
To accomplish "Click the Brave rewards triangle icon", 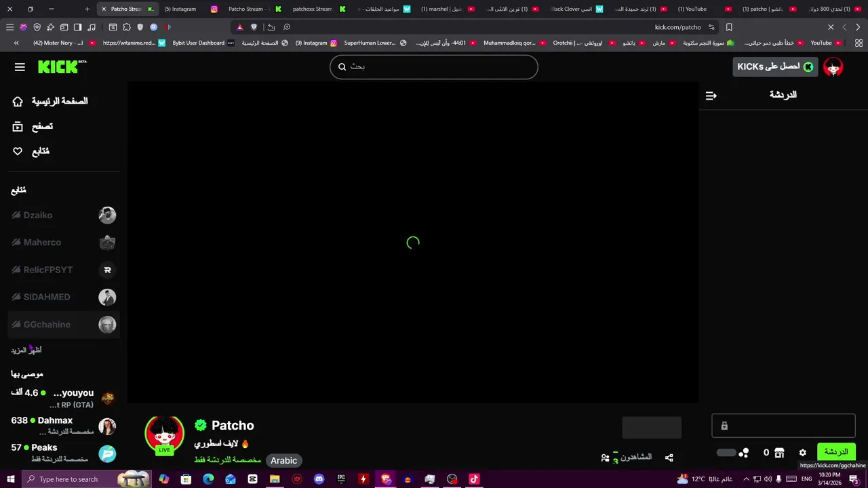I will (239, 27).
